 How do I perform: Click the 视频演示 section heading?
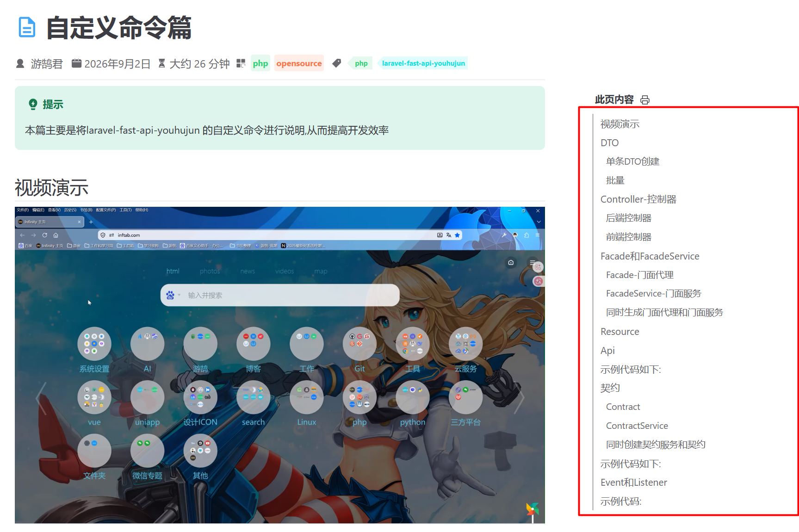51,188
